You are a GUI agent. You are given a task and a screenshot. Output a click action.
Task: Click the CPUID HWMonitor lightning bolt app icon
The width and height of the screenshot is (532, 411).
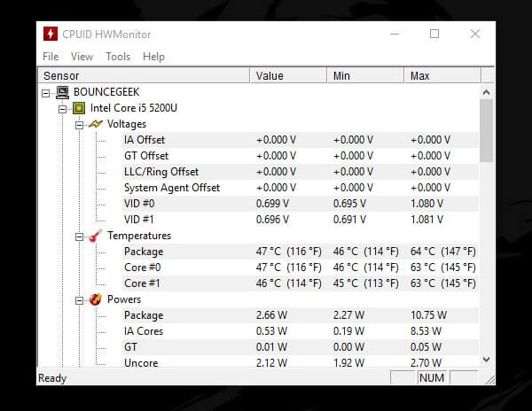click(51, 34)
